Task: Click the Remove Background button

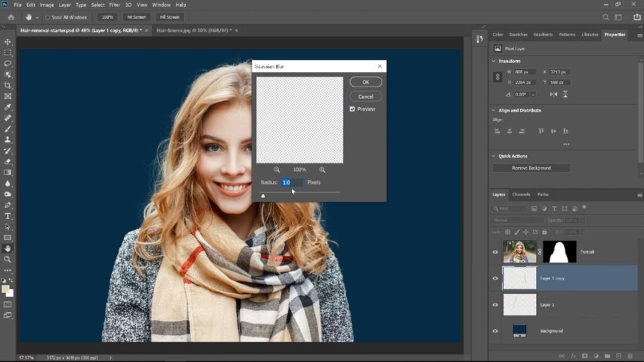Action: 531,168
